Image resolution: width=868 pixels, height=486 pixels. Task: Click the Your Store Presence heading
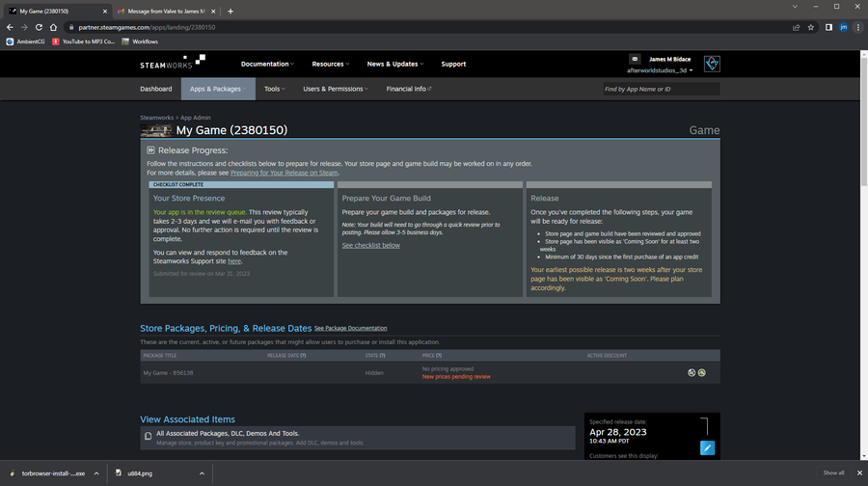coord(189,199)
